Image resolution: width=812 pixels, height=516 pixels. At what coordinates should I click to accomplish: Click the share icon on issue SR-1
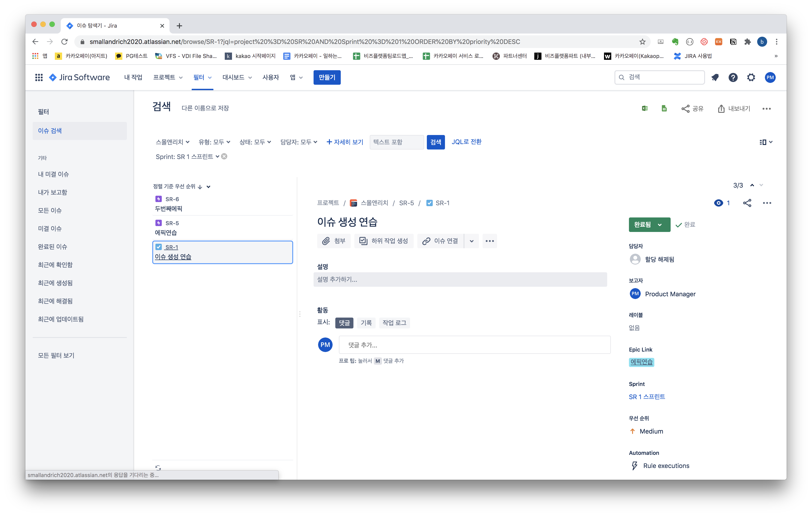tap(747, 203)
